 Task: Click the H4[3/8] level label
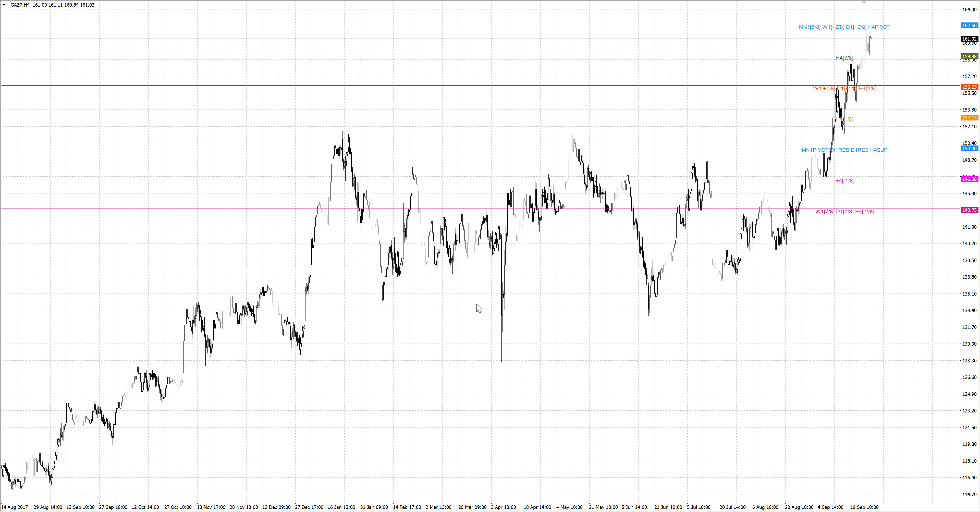[844, 58]
